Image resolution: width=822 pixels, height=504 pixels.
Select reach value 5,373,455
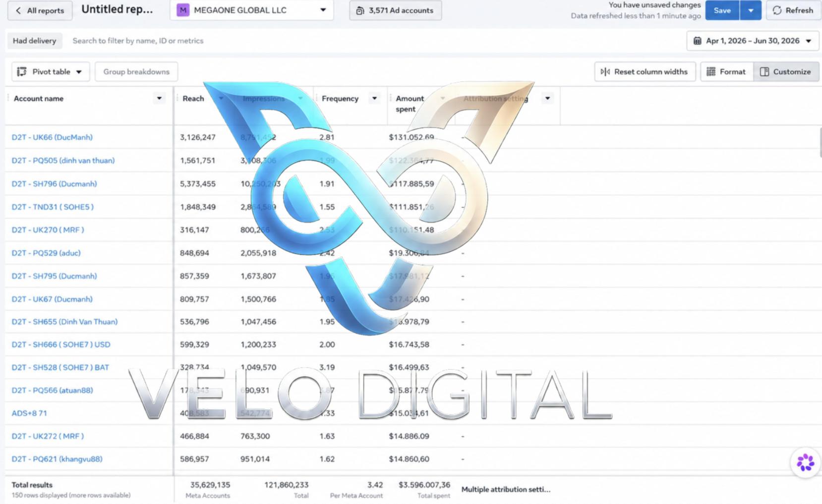click(198, 184)
